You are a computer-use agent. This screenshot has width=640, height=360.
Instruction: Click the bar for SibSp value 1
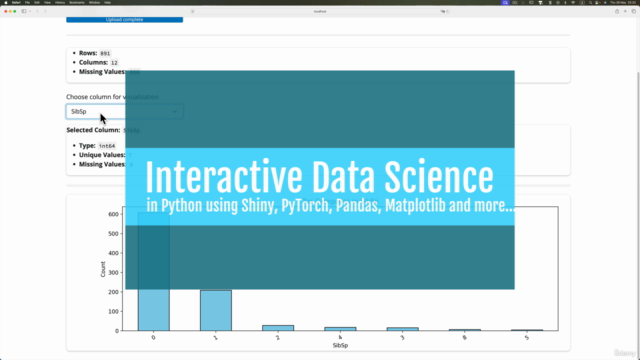pos(216,310)
